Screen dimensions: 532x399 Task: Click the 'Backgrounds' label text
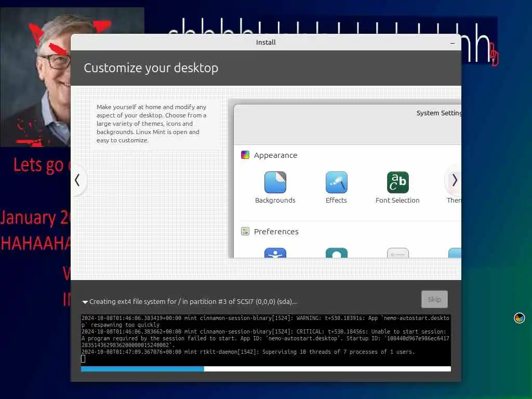click(275, 200)
